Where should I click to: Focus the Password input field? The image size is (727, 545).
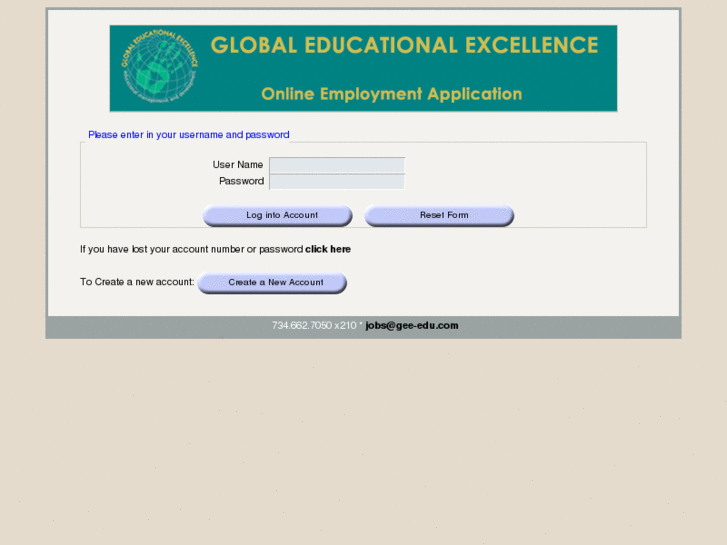click(x=337, y=182)
